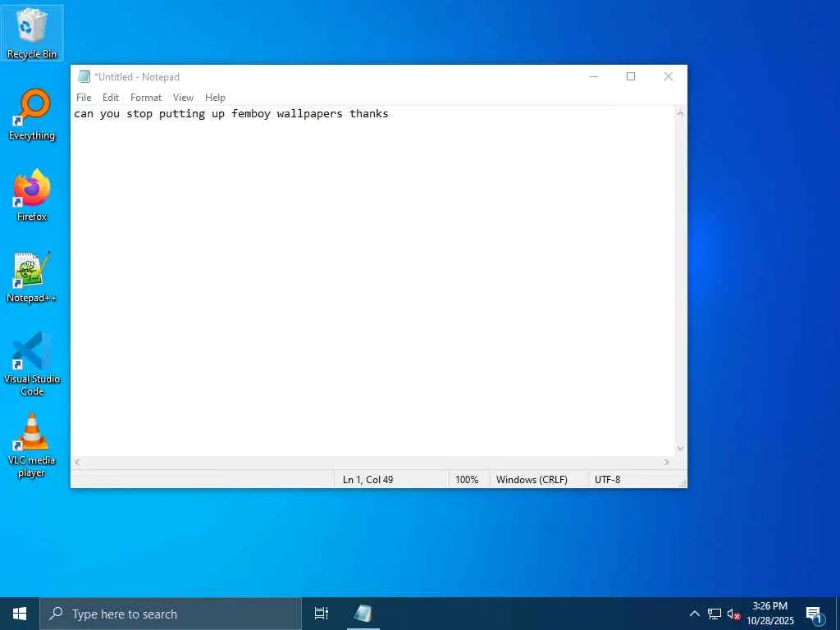Click the '100%' zoom status entry
Viewport: 840px width, 630px height.
pos(467,479)
